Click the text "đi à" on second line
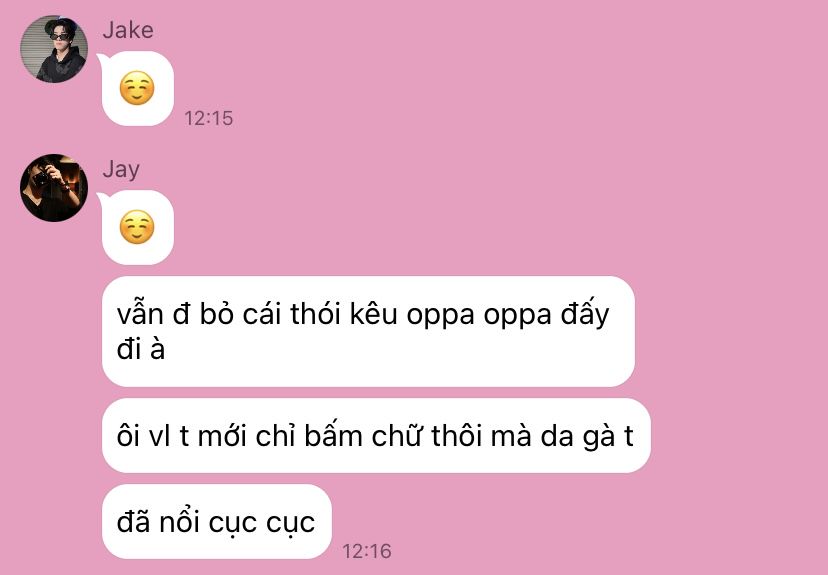 coord(141,348)
